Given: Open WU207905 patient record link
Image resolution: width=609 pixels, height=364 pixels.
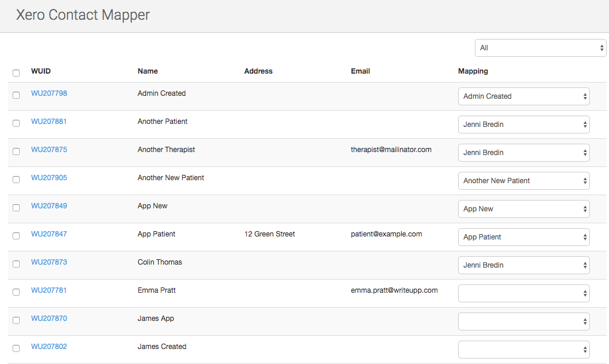Looking at the screenshot, I should 49,178.
